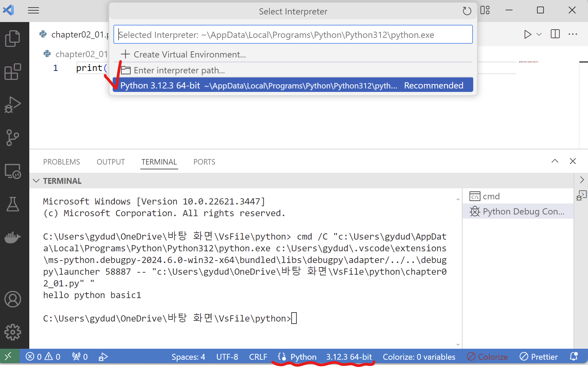Maximize the panel with the up chevron
This screenshot has height=368, width=588.
coord(555,161)
